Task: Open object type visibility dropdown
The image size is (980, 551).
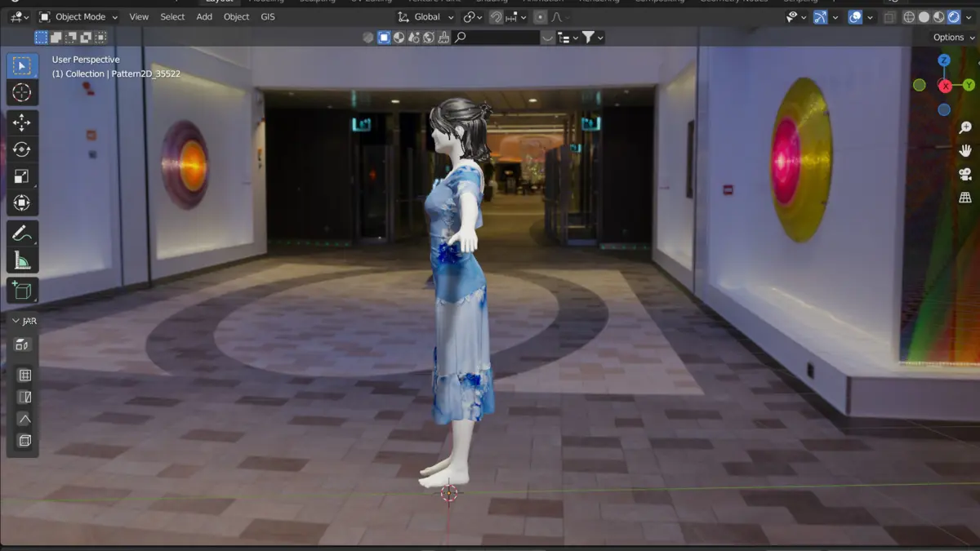Action: click(x=795, y=17)
